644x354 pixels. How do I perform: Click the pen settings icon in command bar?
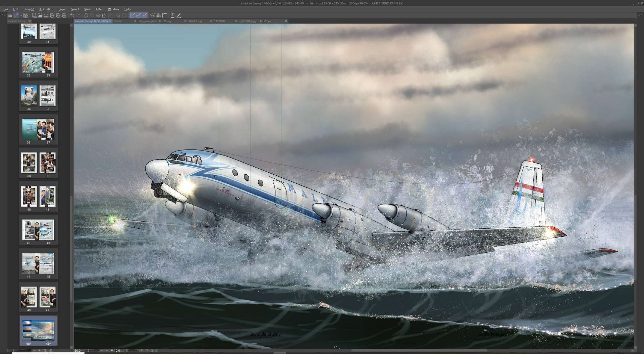tap(179, 15)
